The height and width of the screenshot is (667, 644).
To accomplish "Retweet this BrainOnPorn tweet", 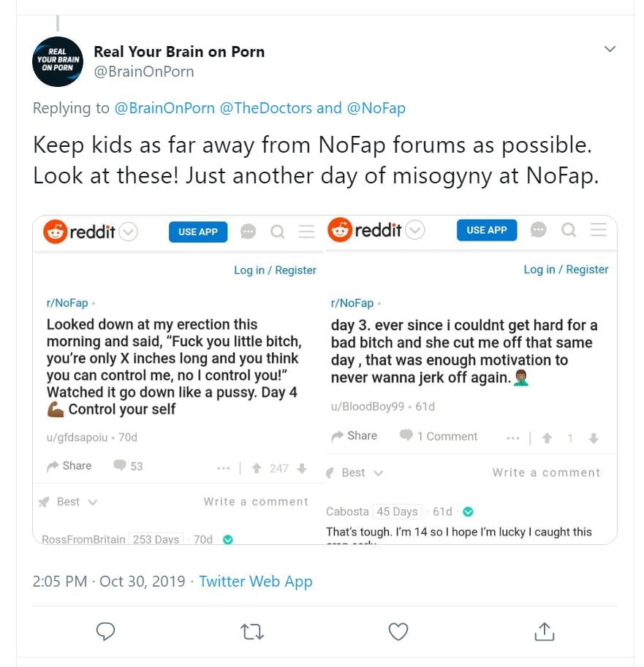I will 251,631.
